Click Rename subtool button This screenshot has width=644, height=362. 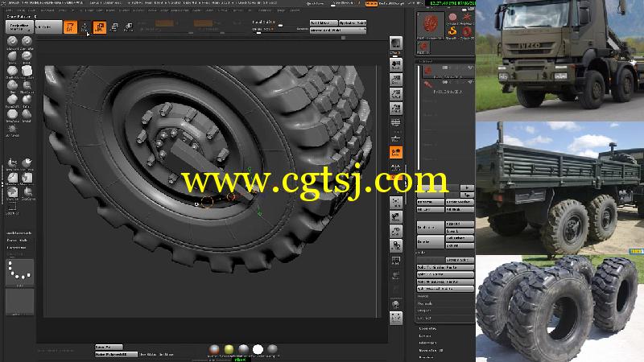[x=431, y=202]
